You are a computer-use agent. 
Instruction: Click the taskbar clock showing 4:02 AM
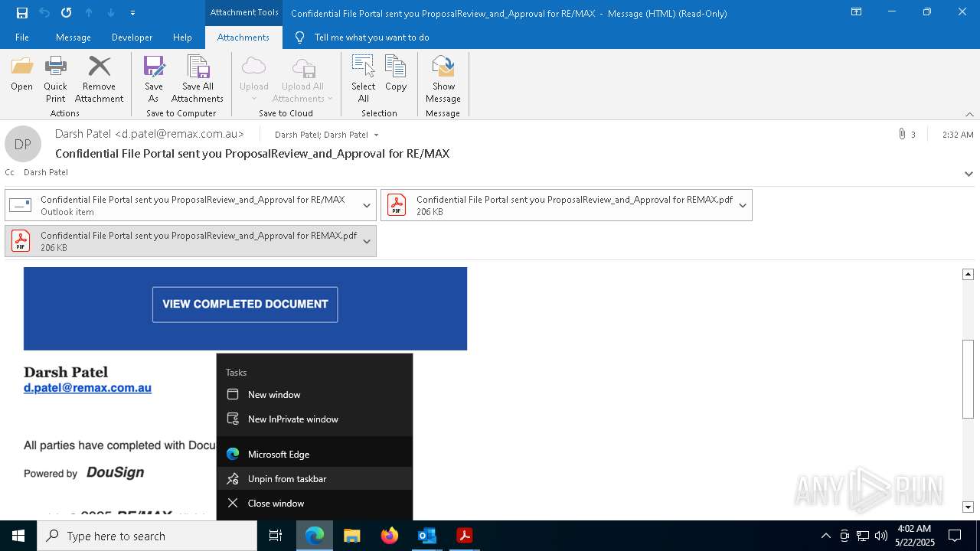click(914, 536)
